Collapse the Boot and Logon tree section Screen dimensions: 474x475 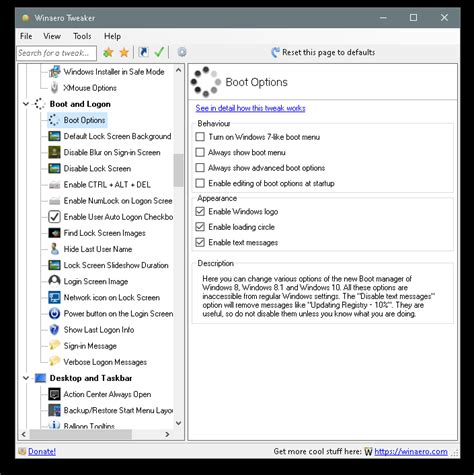pos(26,104)
